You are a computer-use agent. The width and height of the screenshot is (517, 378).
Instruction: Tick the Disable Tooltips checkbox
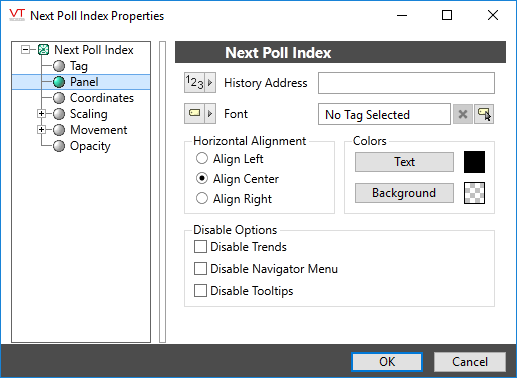coord(200,291)
